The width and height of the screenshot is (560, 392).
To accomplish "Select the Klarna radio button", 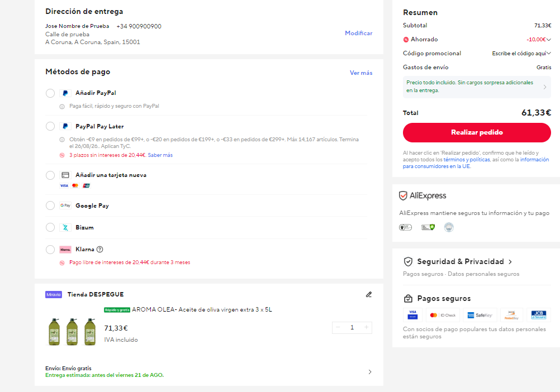I will tap(50, 249).
